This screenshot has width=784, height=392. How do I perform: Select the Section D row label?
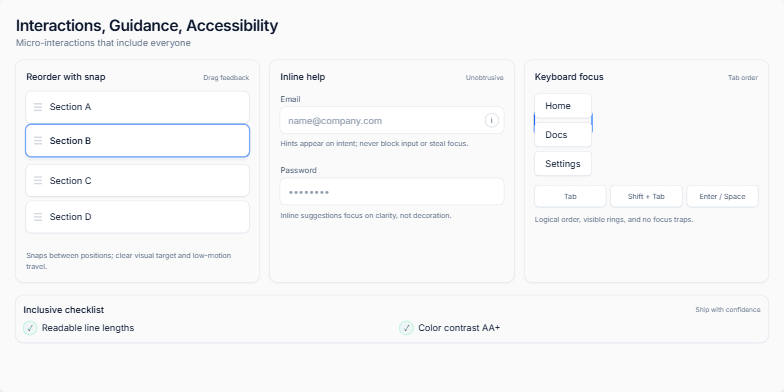click(x=70, y=217)
